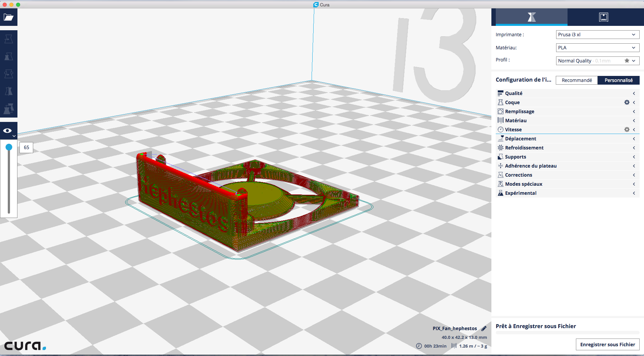
Task: Open the monitor tab in top bar
Action: pos(603,17)
